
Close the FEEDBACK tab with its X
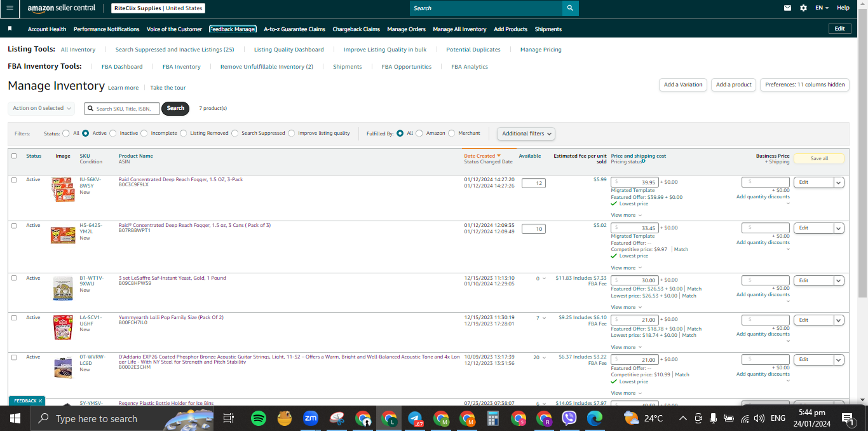(41, 401)
